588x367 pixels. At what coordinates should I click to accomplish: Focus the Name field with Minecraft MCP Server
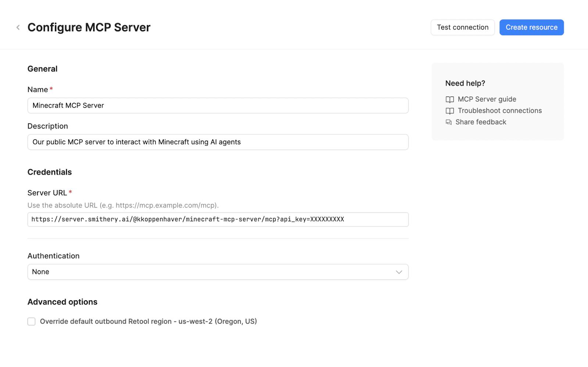coord(218,105)
